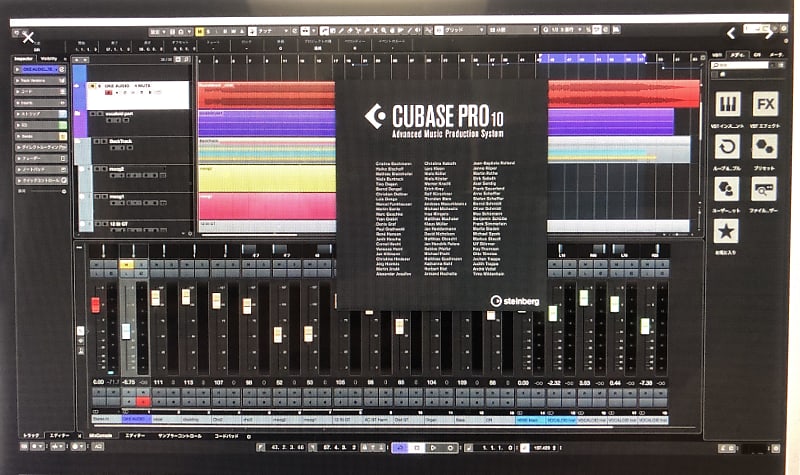Expand the EQ inspector section

pos(40,124)
